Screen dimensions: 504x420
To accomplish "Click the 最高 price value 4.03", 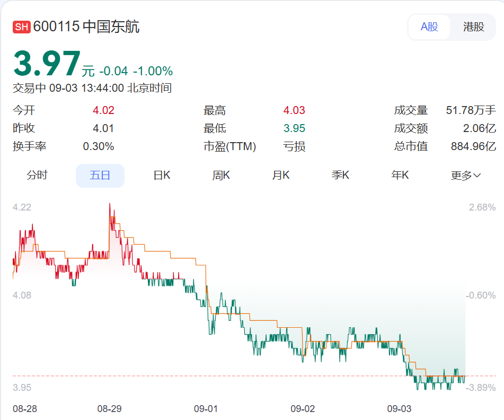I will [294, 110].
